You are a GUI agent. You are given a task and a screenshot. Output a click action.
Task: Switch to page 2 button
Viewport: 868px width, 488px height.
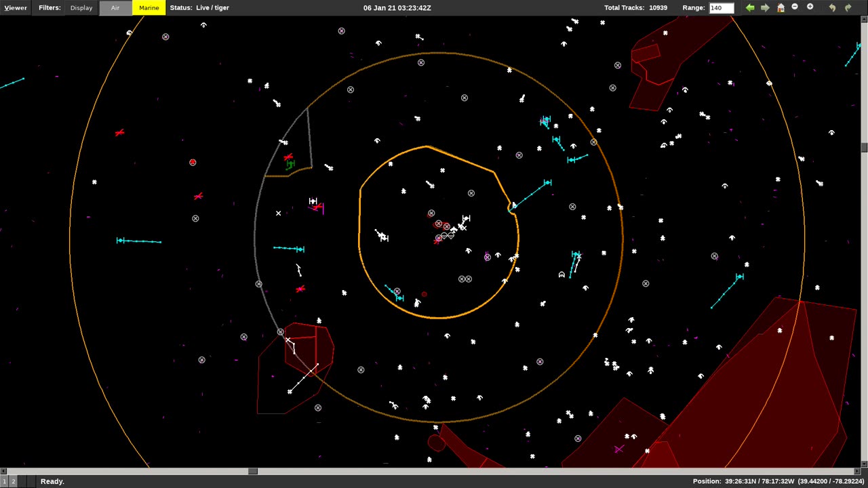click(x=13, y=481)
